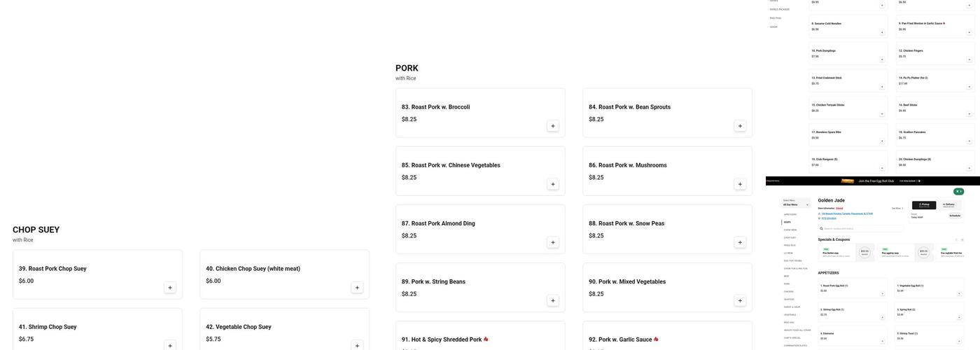Select the Pickup order option
Viewport: 980px width, 350px height.
click(923, 205)
